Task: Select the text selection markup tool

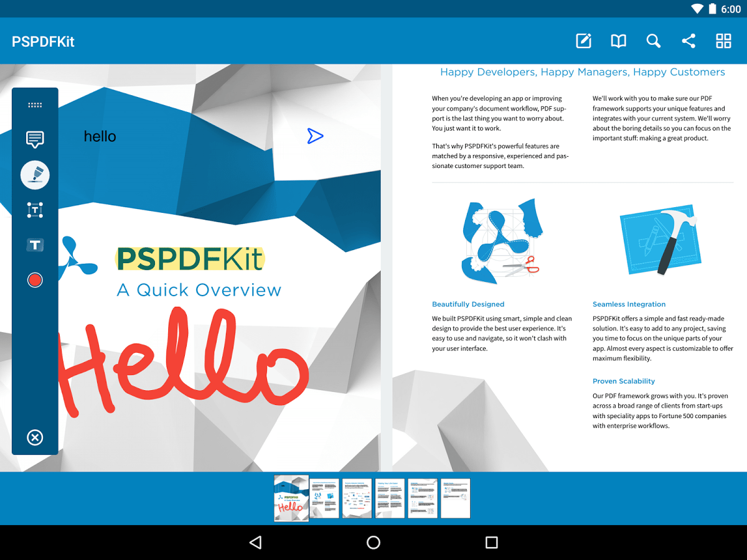Action: pos(35,210)
